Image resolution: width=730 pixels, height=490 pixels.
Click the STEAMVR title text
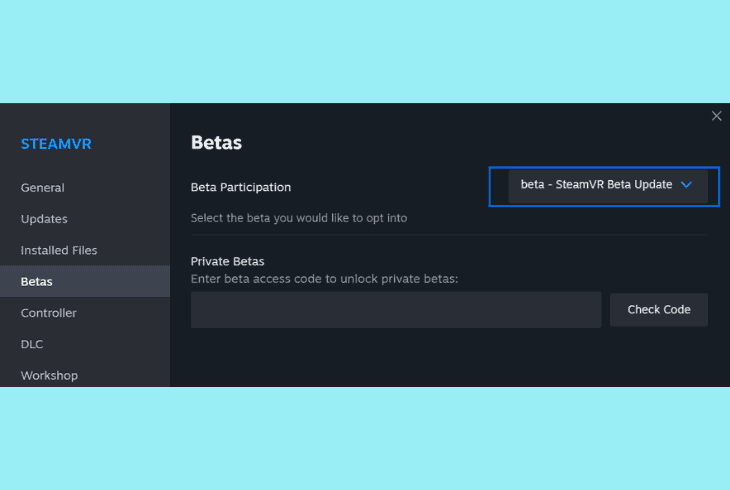point(56,144)
